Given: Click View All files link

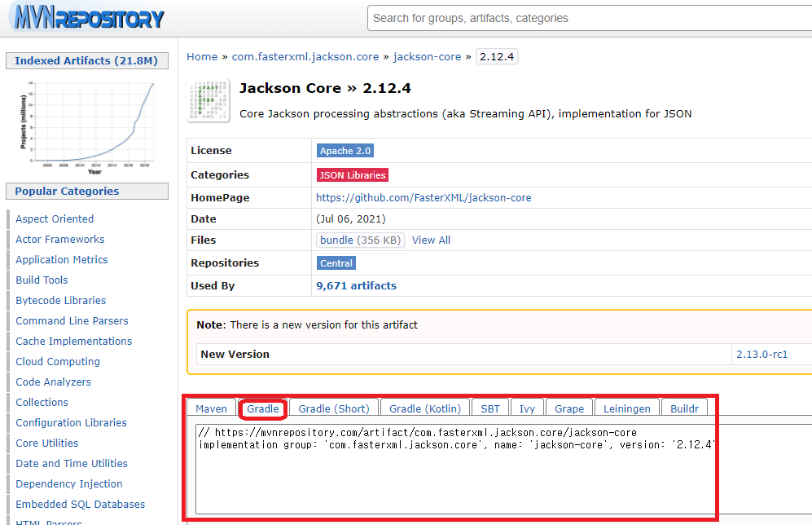Looking at the screenshot, I should point(431,240).
